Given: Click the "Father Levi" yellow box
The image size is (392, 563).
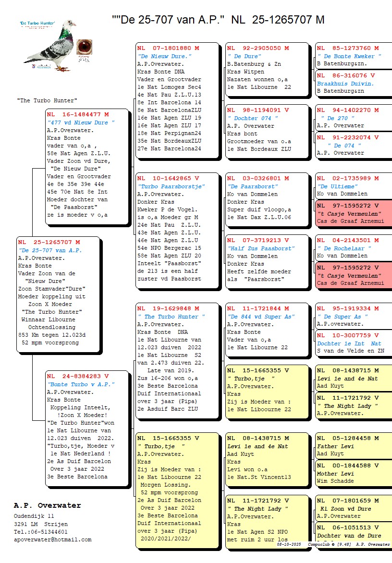Looking at the screenshot, I should 353,446.
